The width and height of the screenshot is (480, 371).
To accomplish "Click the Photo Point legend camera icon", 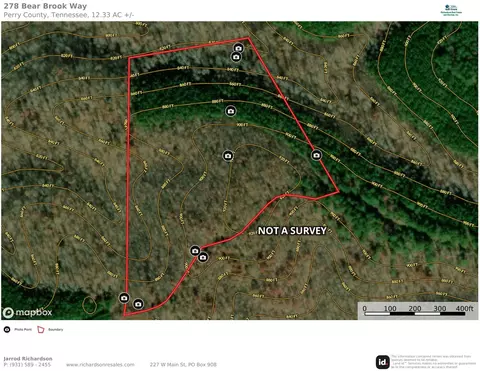I will click(x=7, y=329).
